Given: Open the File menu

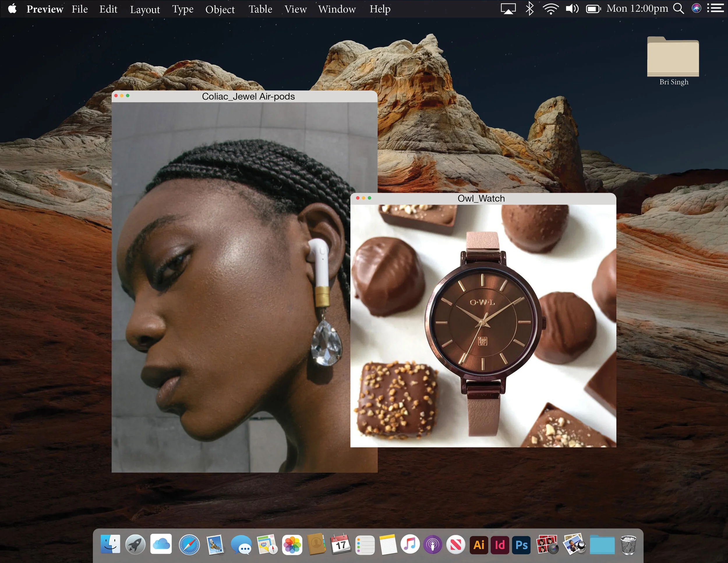Looking at the screenshot, I should tap(80, 9).
